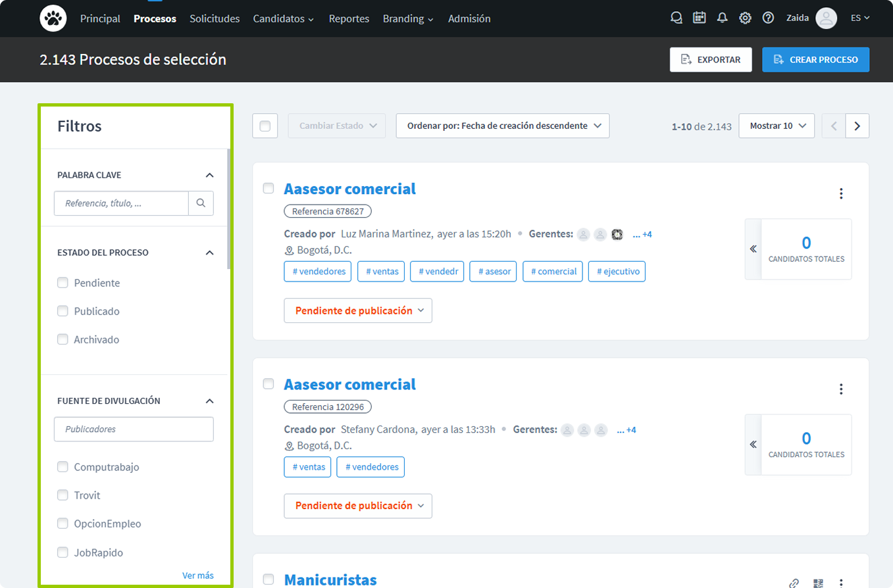This screenshot has height=588, width=893.
Task: Enable the Computrabajo source filter
Action: [x=63, y=467]
